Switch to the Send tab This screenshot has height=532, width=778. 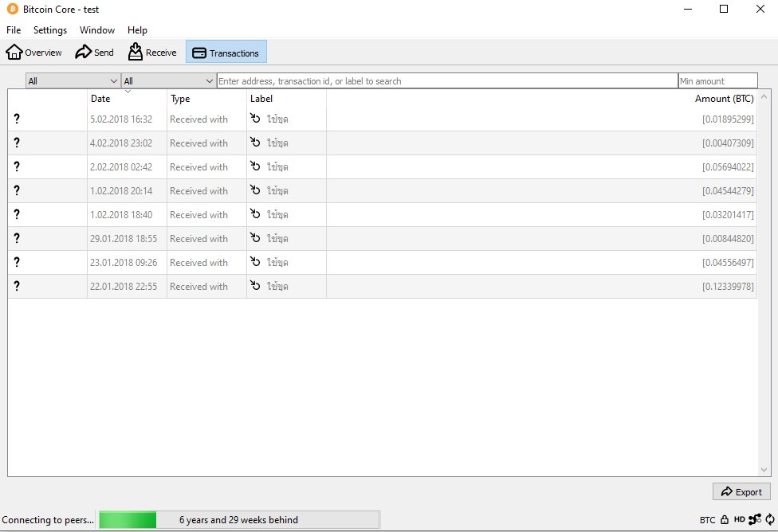click(x=94, y=52)
